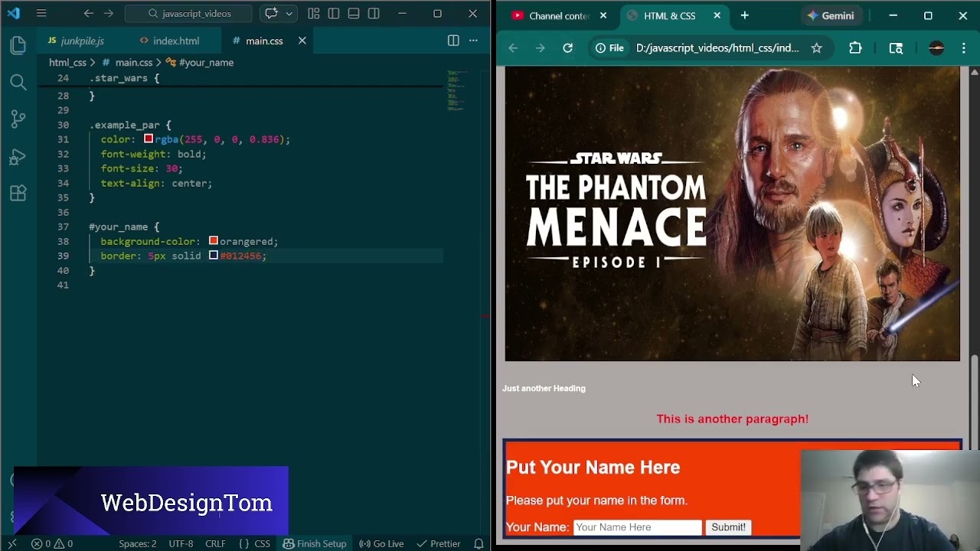Go back in the browser
Screen dimensions: 980x551
(513, 48)
